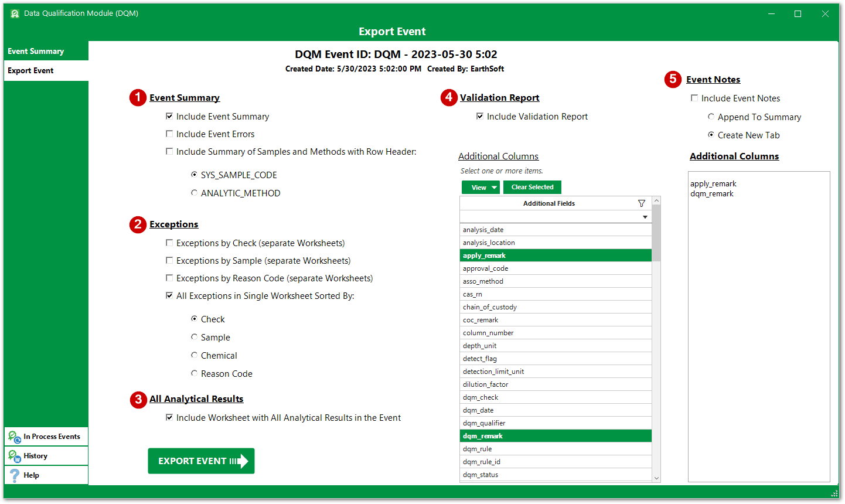The height and width of the screenshot is (504, 845).
Task: Select the Export Event navigation tab
Action: click(29, 70)
